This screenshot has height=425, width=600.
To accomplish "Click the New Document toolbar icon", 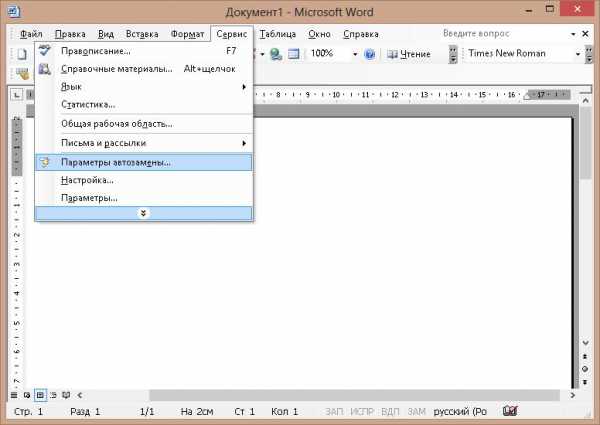I will coord(22,54).
